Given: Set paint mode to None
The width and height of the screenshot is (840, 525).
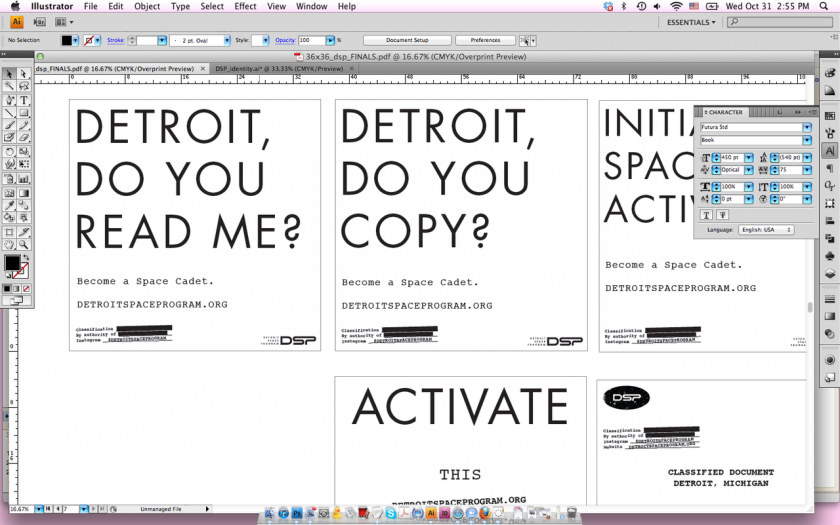Looking at the screenshot, I should click(x=26, y=288).
